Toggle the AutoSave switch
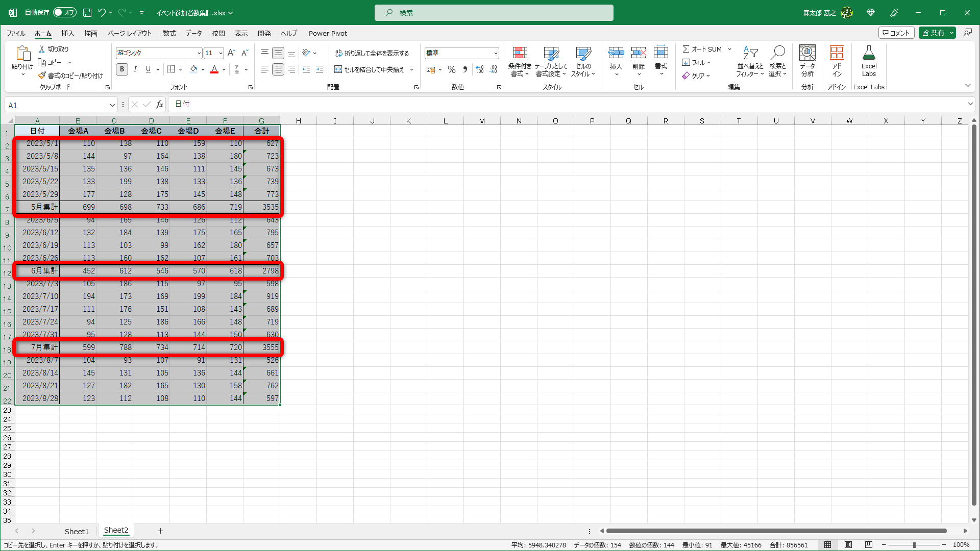Viewport: 980px width, 551px height. click(65, 12)
